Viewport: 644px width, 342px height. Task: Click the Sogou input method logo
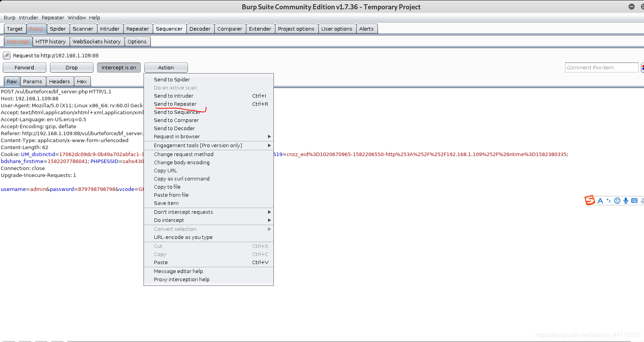coord(589,200)
